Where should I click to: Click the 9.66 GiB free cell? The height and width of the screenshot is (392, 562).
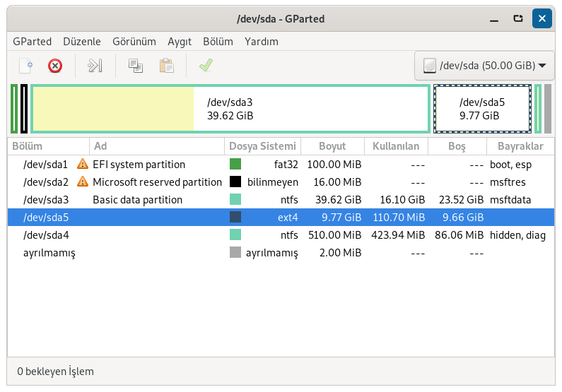463,217
